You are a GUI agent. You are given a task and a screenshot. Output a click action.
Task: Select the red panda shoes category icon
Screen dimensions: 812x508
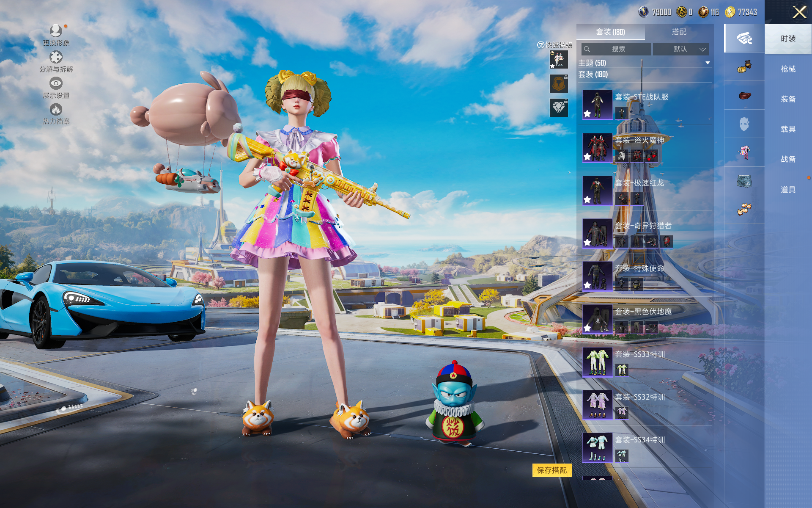pos(744,209)
